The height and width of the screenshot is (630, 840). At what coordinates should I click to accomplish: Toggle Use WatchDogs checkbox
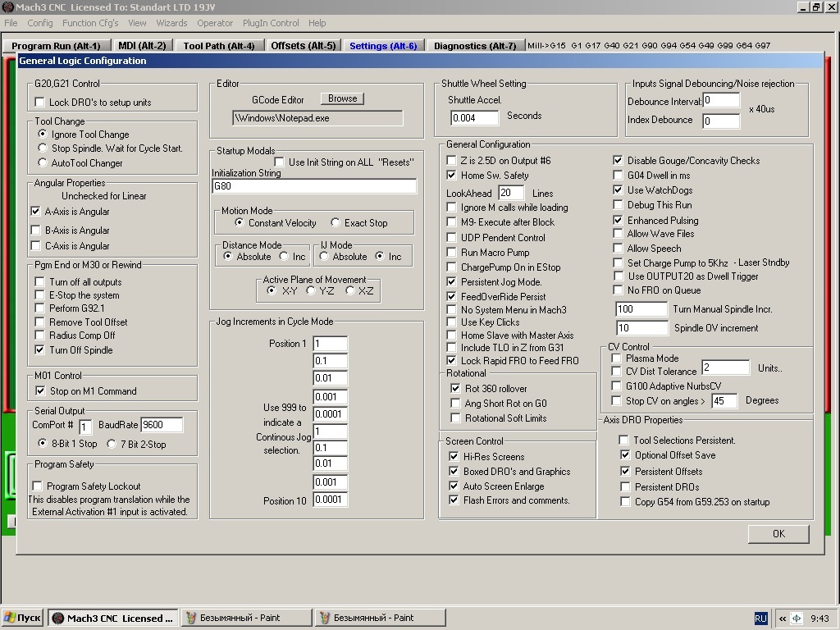point(618,189)
